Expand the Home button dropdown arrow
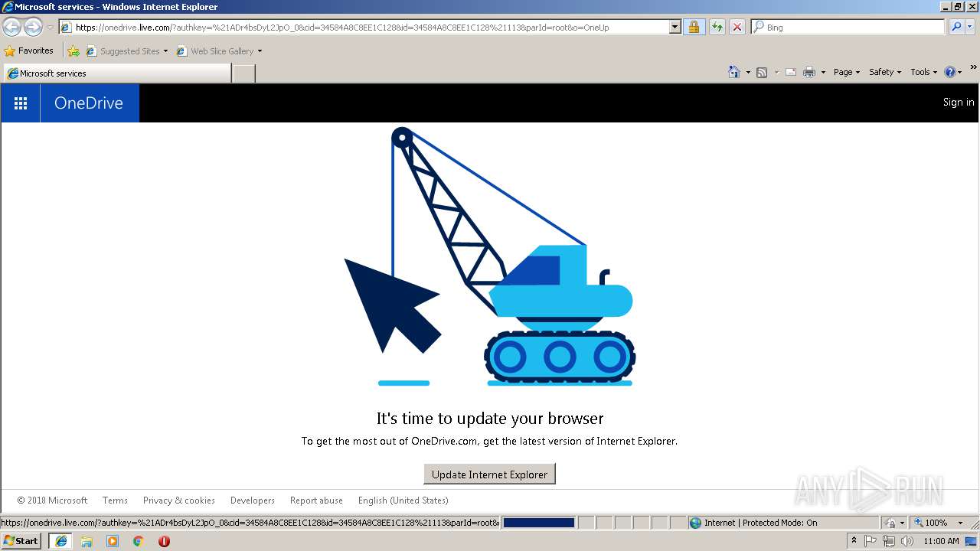 coord(748,72)
